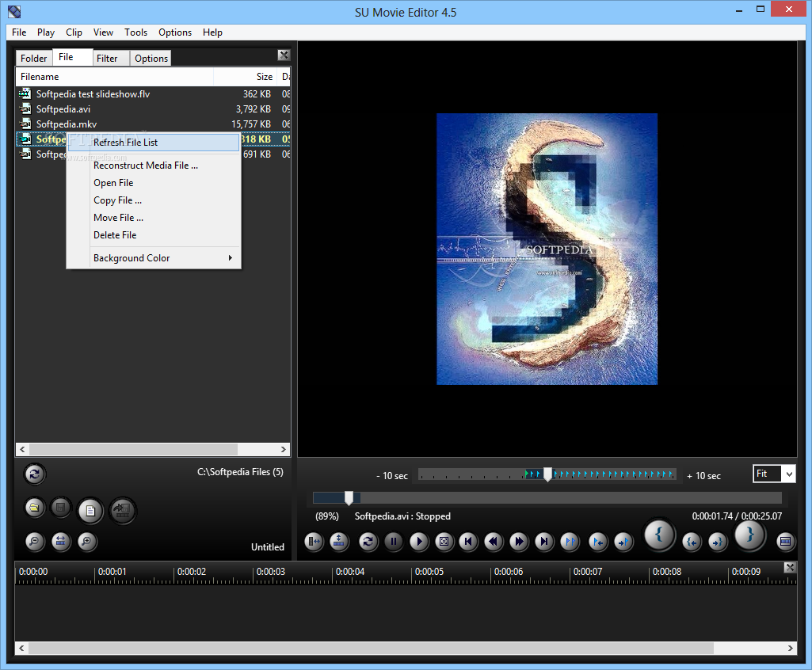The height and width of the screenshot is (670, 812).
Task: Click the blue flag with left arrow icon
Action: [598, 542]
